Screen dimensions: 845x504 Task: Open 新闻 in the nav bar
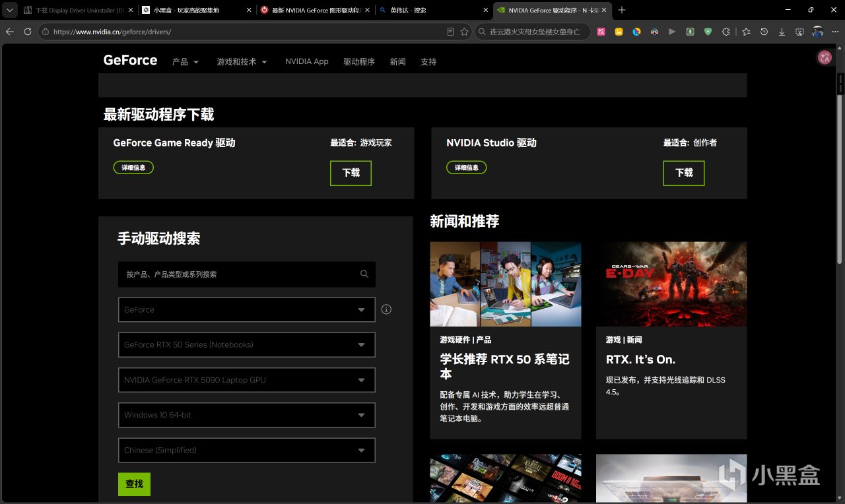(x=397, y=61)
